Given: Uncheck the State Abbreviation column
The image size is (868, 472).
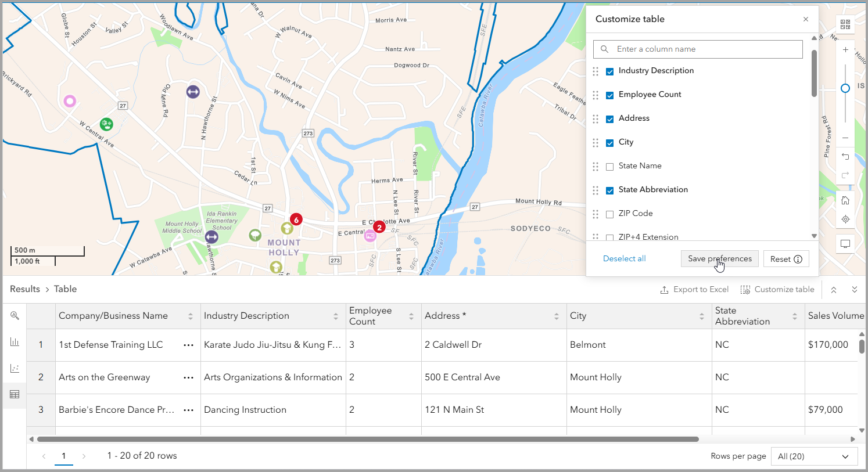Looking at the screenshot, I should coord(609,190).
